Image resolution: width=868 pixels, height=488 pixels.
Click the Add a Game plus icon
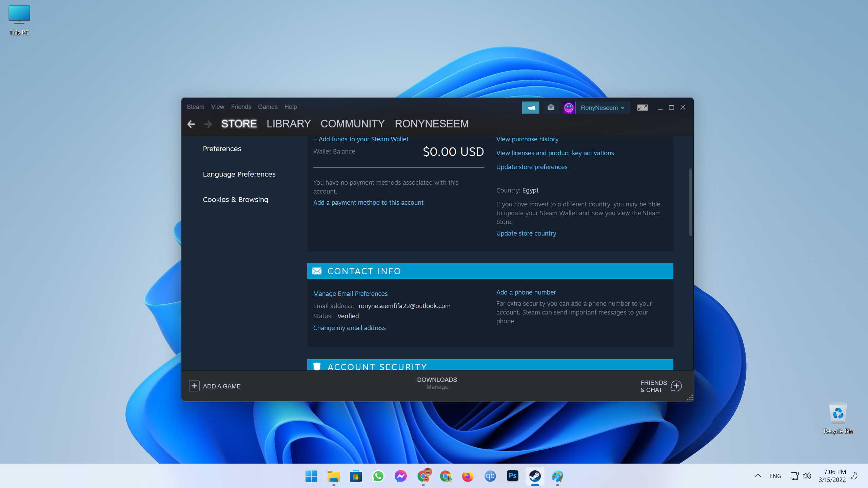(x=194, y=386)
